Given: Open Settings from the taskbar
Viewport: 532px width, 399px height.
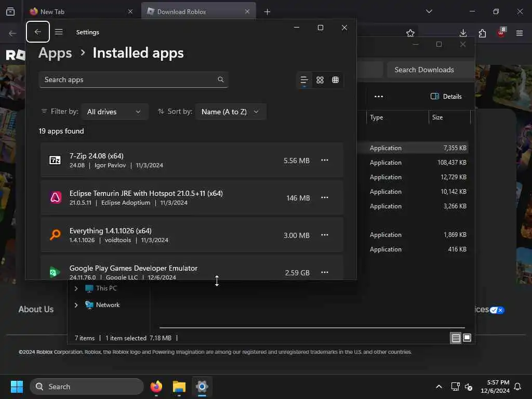Looking at the screenshot, I should (x=202, y=387).
